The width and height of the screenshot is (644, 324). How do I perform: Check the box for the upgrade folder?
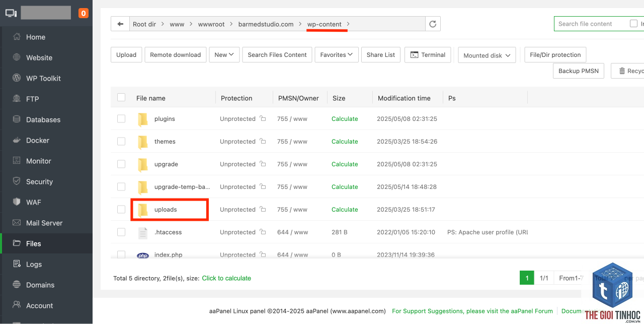121,164
